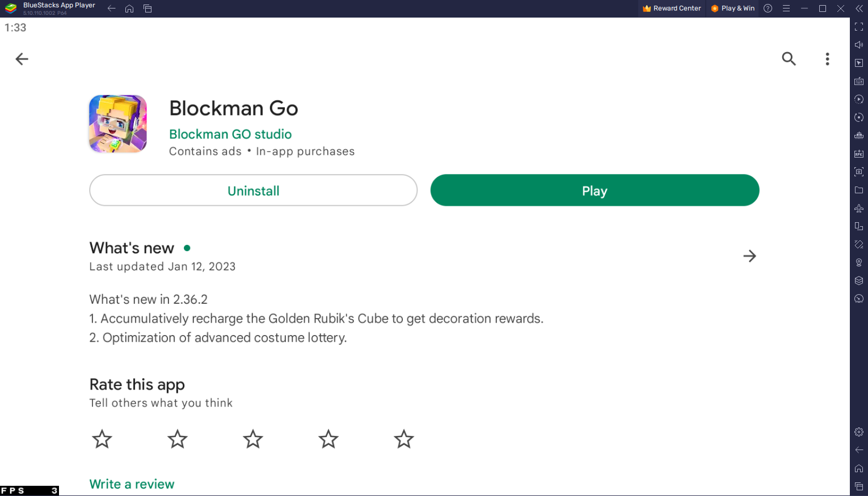Open the media folder sidebar icon
This screenshot has width=868, height=496.
[859, 190]
